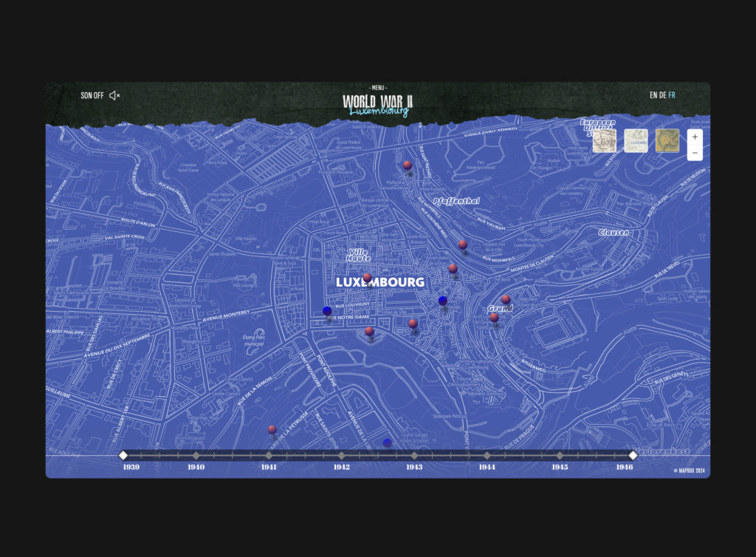Zoom in with the plus button
The height and width of the screenshot is (557, 756).
[695, 137]
